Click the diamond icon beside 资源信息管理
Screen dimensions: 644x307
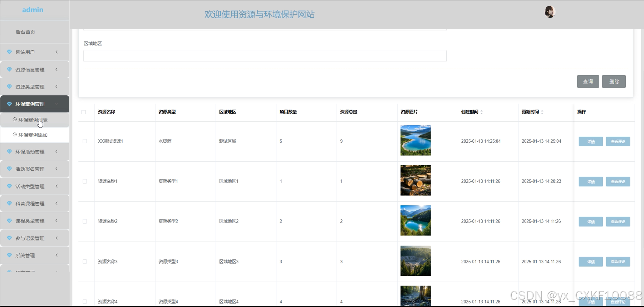tap(9, 69)
